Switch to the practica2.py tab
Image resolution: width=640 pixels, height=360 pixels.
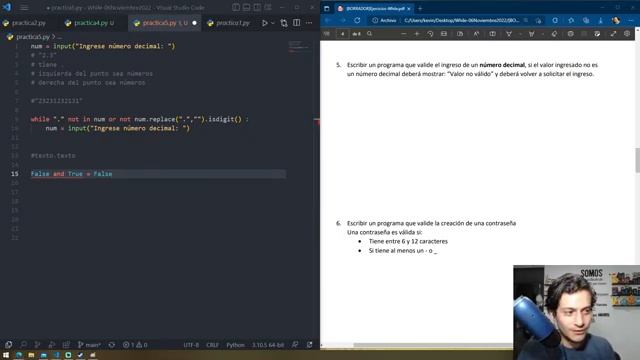pyautogui.click(x=24, y=23)
